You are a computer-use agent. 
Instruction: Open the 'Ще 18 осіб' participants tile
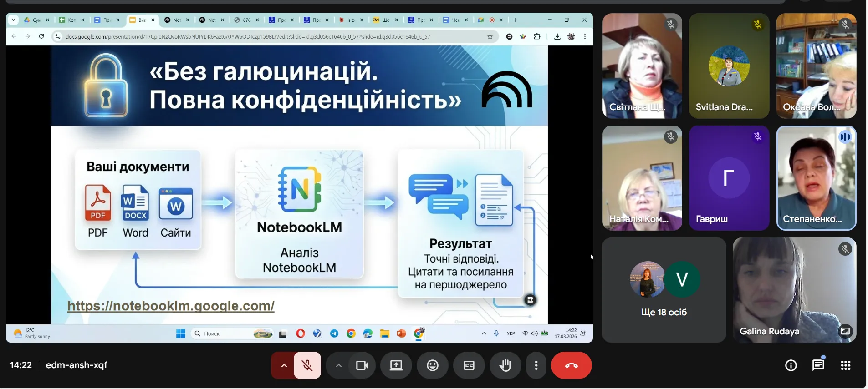664,290
